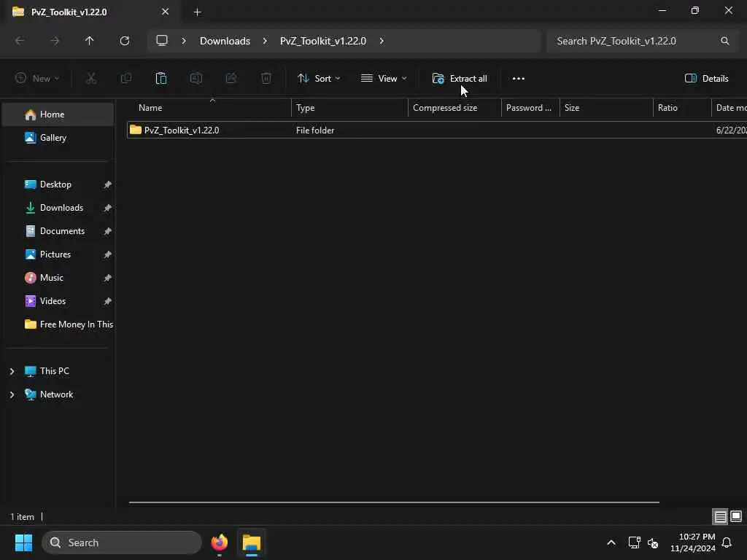747x560 pixels.
Task: Open the View dropdown menu
Action: pyautogui.click(x=384, y=79)
